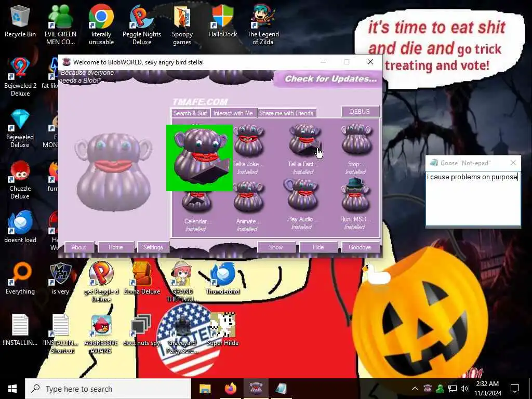The height and width of the screenshot is (399, 532).
Task: Go to BlobWORLD Home
Action: click(x=116, y=247)
